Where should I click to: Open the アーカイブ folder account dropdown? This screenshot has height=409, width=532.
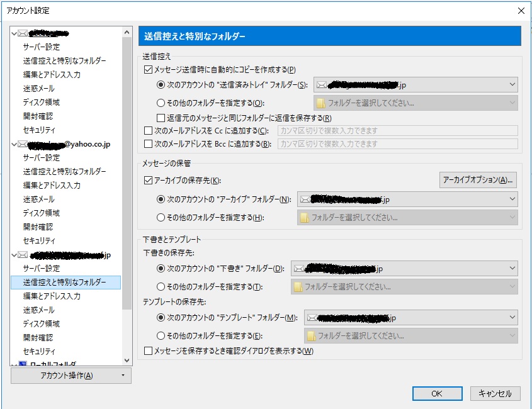[x=407, y=199]
